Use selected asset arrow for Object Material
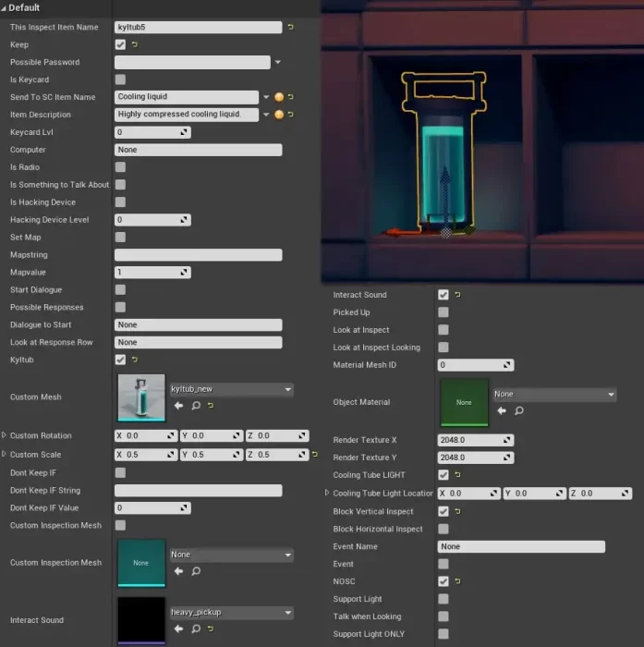This screenshot has width=644, height=647. 502,410
